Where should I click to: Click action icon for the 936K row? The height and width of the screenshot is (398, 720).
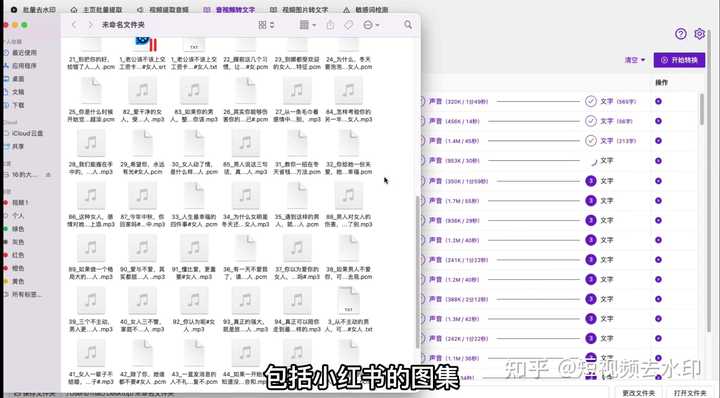pos(658,220)
